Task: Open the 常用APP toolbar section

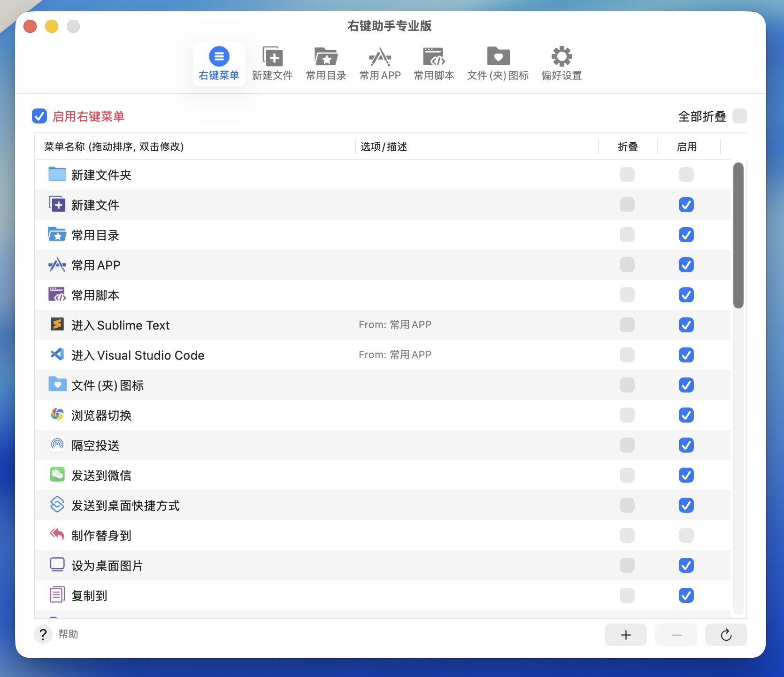Action: 380,64
